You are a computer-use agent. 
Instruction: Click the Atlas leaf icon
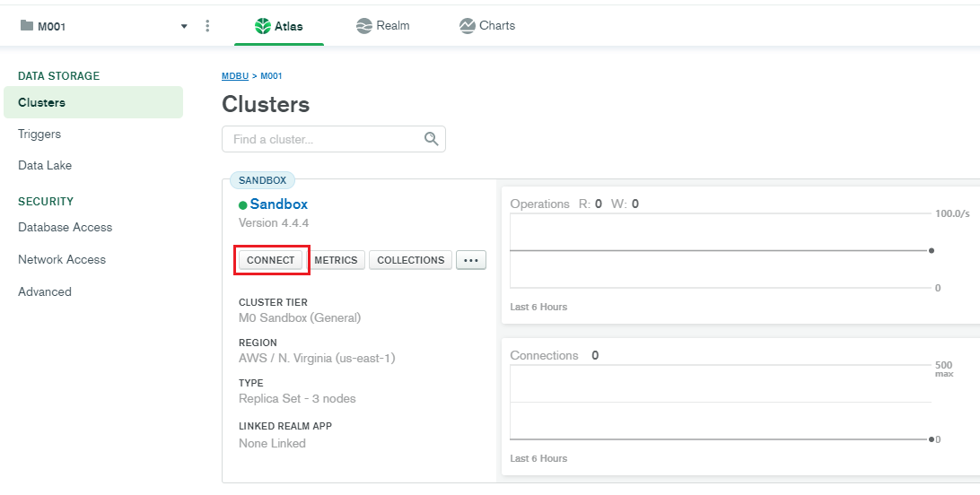coord(262,26)
